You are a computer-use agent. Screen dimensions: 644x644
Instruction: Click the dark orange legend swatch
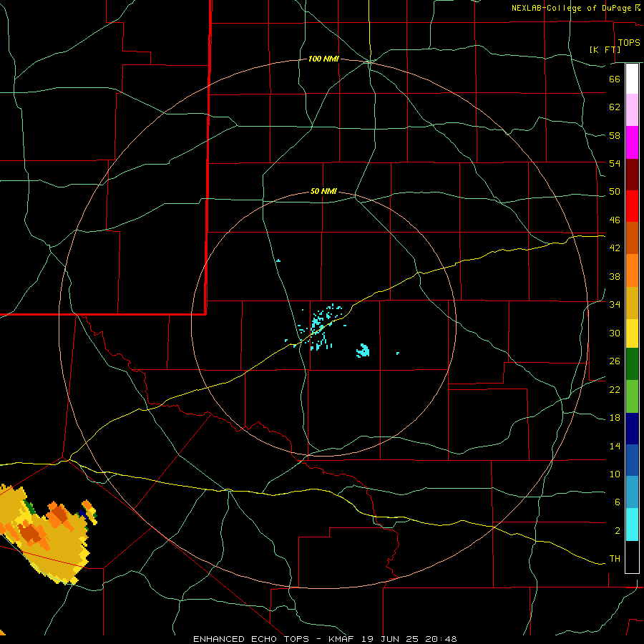pos(632,238)
